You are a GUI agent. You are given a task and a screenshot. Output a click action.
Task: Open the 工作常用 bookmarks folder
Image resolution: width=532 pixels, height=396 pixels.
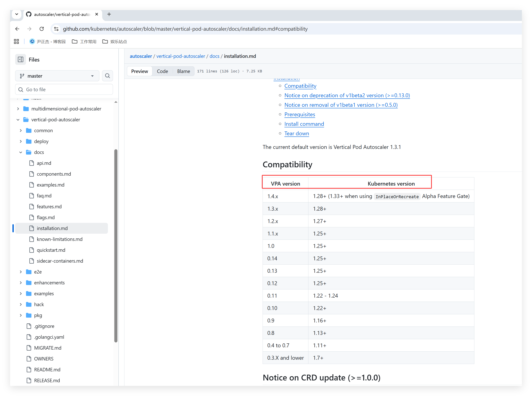pyautogui.click(x=84, y=42)
